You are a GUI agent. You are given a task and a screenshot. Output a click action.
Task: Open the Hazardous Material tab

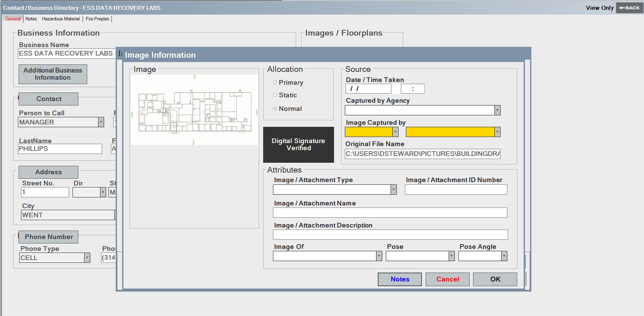[61, 19]
